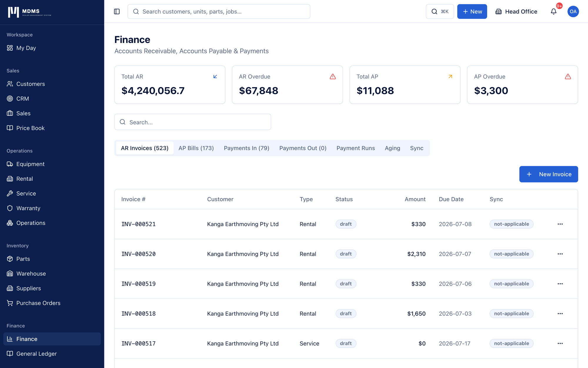Click the AP Overdue $3,300 value

pos(491,91)
